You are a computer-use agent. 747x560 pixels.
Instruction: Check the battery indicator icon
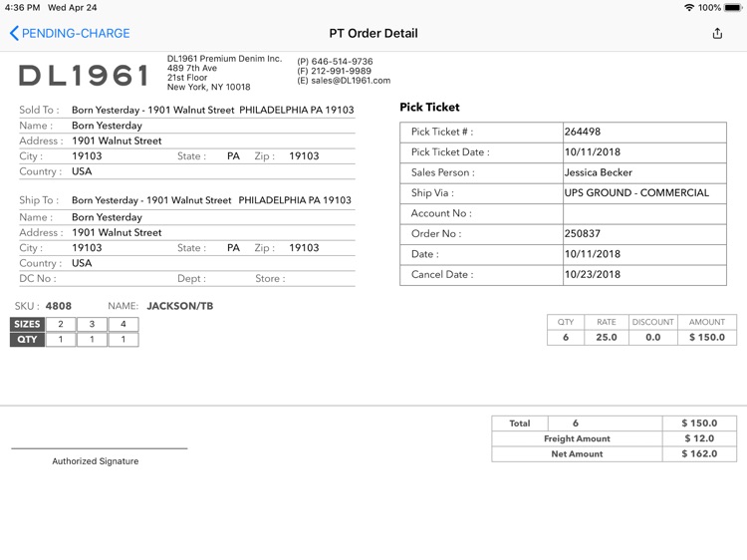(x=733, y=8)
